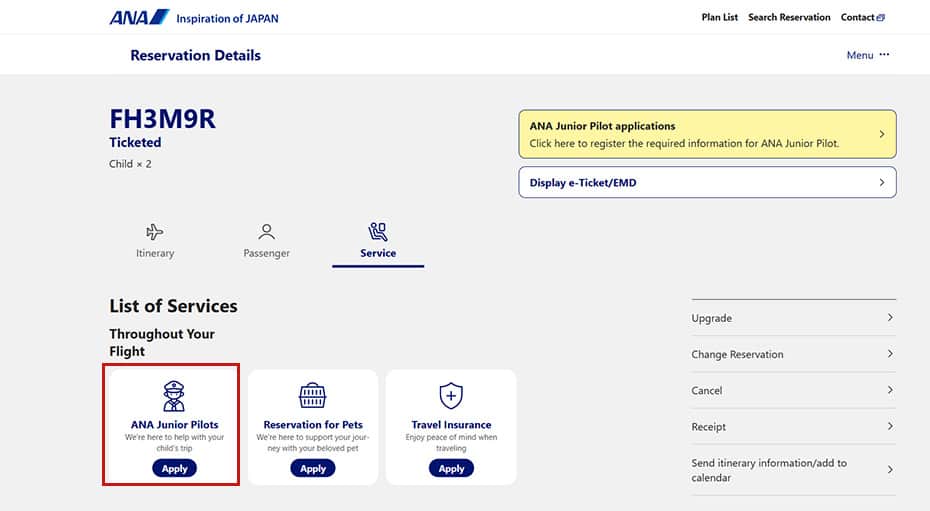Click the seat Service icon
The height and width of the screenshot is (511, 930).
tap(378, 232)
